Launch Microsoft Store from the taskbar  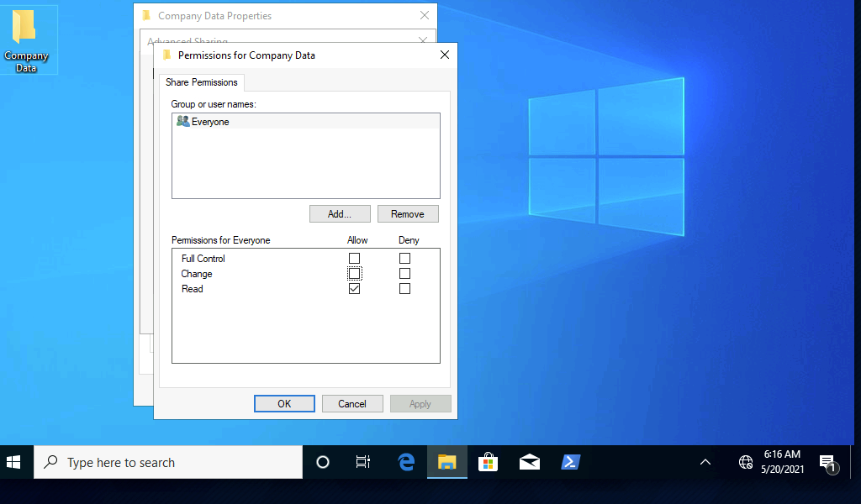click(489, 462)
